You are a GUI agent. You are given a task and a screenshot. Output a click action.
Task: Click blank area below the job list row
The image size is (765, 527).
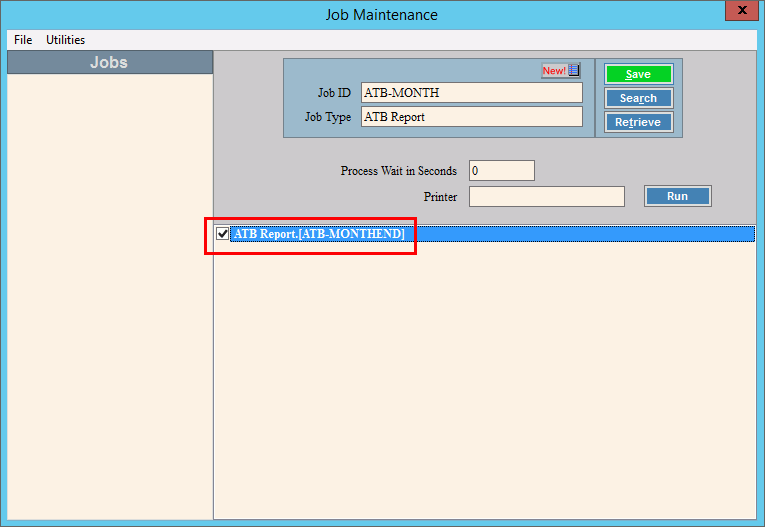(x=484, y=380)
